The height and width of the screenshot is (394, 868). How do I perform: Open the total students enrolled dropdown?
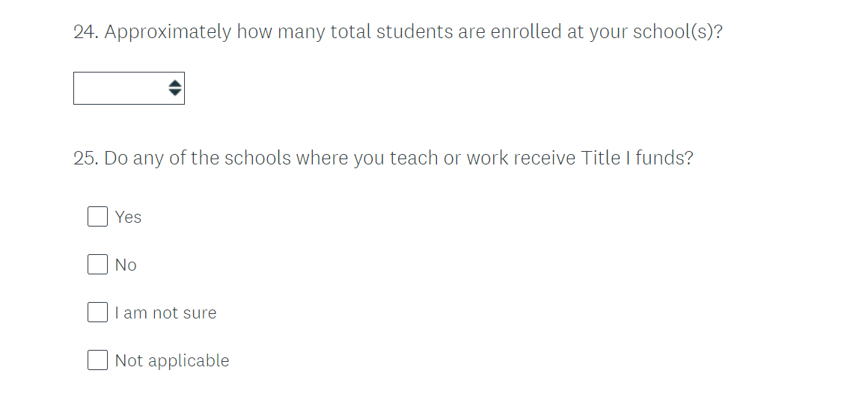tap(129, 88)
